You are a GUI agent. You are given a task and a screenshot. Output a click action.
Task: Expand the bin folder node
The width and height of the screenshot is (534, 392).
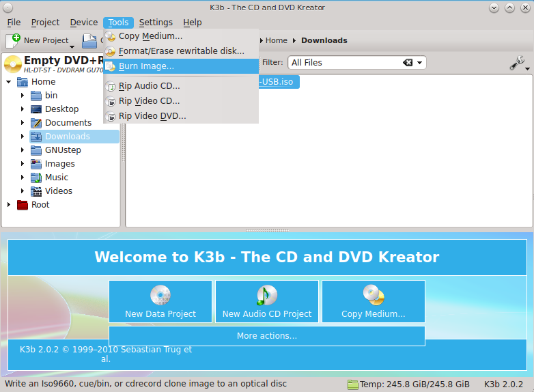coord(23,96)
